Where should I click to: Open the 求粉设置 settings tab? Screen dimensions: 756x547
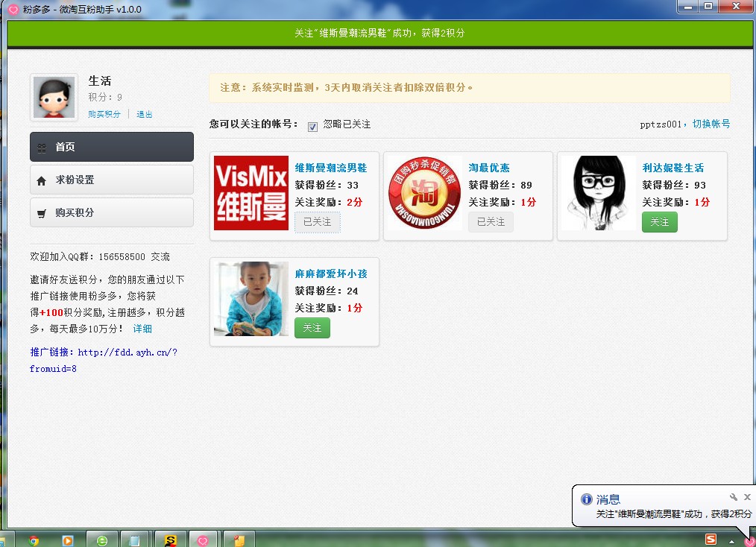click(112, 180)
